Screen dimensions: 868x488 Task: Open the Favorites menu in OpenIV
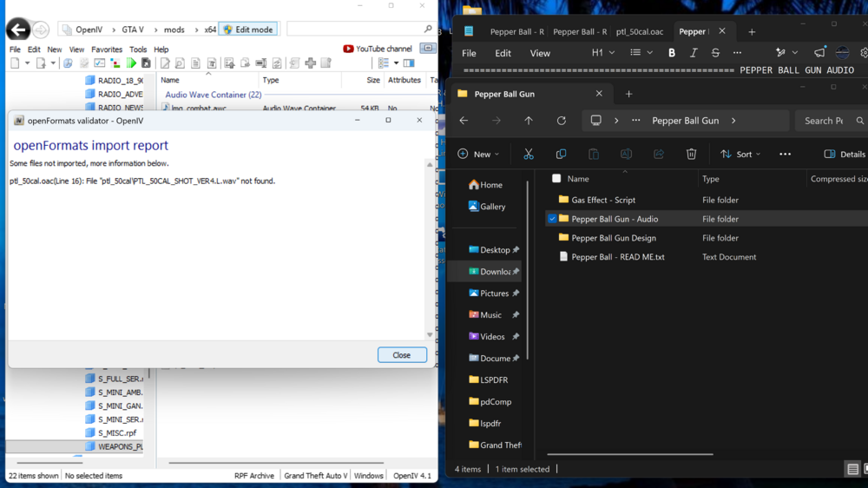[107, 49]
